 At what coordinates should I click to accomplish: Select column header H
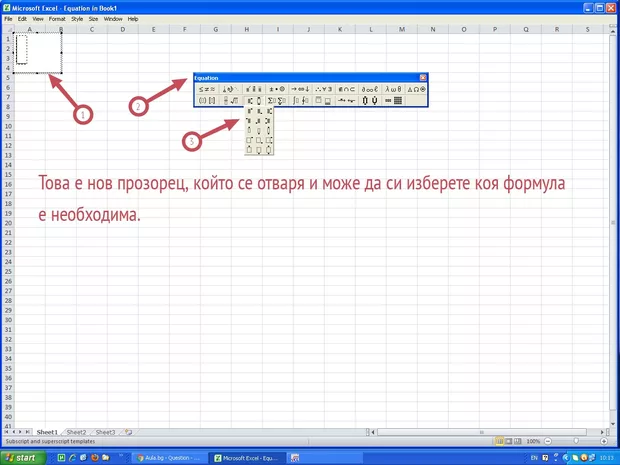(246, 29)
